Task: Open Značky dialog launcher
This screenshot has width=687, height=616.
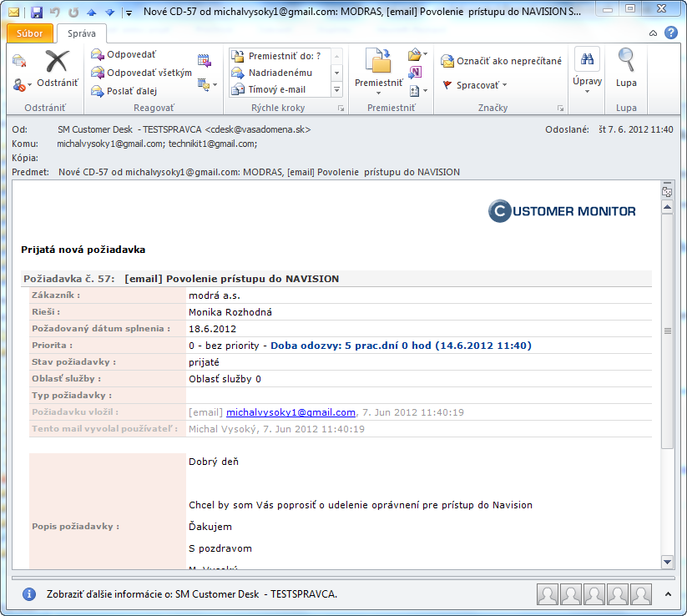Action: pyautogui.click(x=560, y=109)
